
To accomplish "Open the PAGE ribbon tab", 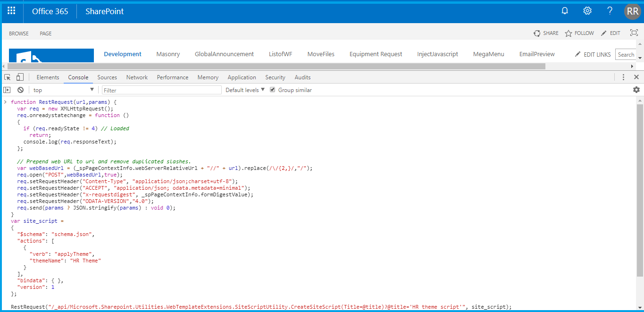I will (x=46, y=34).
